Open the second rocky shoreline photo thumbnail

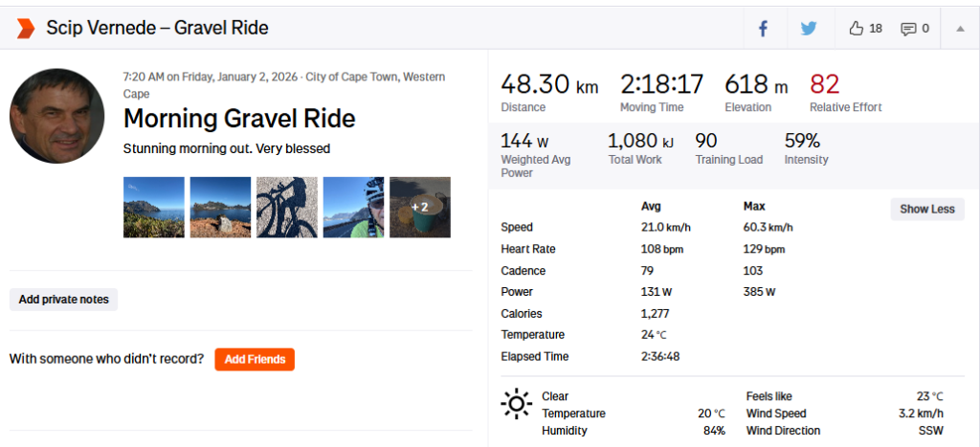point(221,207)
